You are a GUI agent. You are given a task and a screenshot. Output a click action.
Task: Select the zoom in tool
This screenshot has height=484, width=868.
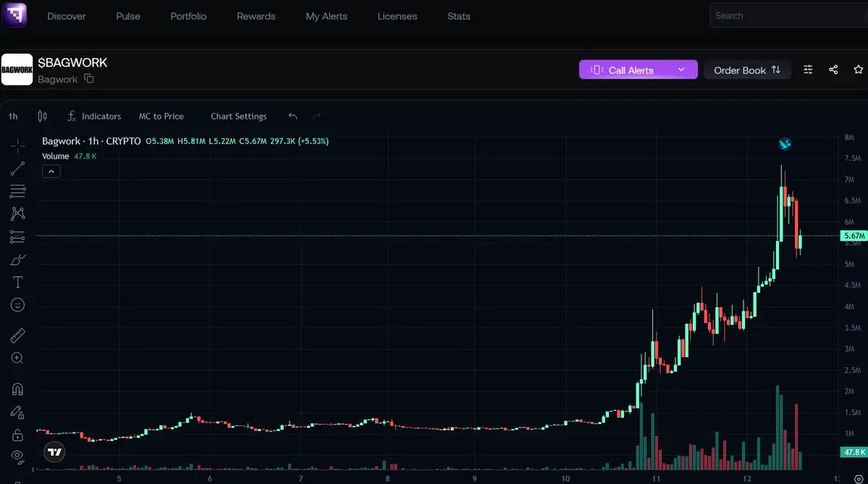click(x=17, y=359)
